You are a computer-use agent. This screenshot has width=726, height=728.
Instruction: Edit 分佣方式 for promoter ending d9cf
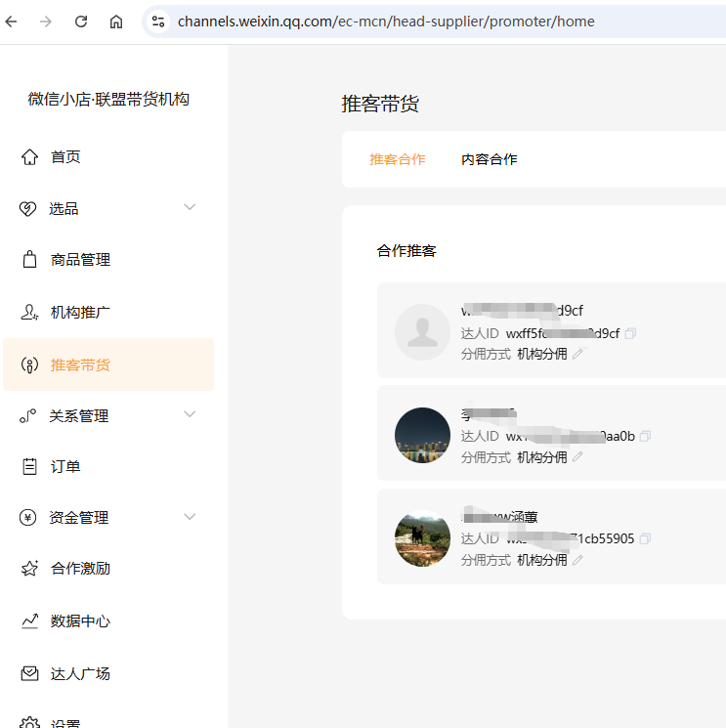click(577, 355)
